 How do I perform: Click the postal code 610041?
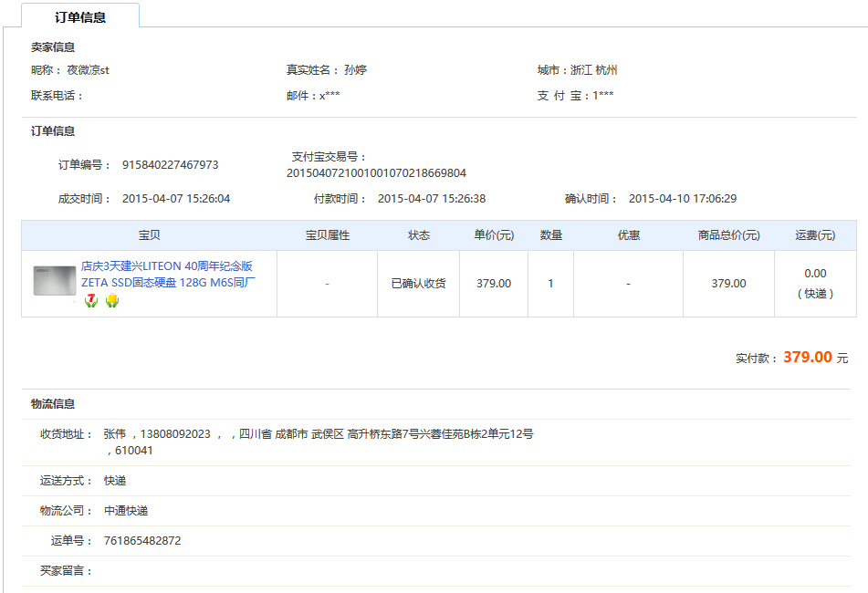click(x=133, y=451)
